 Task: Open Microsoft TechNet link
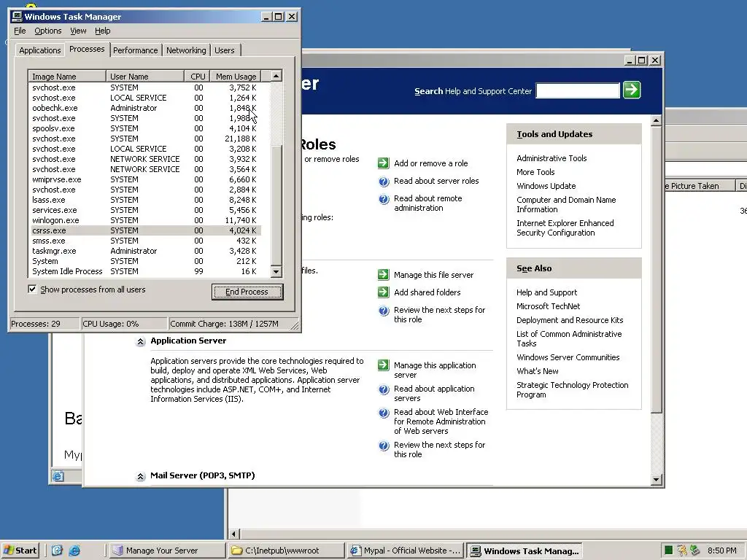[549, 306]
